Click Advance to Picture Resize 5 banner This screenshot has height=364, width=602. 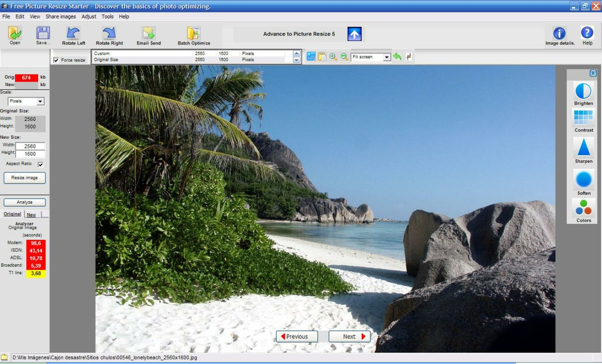pos(299,34)
